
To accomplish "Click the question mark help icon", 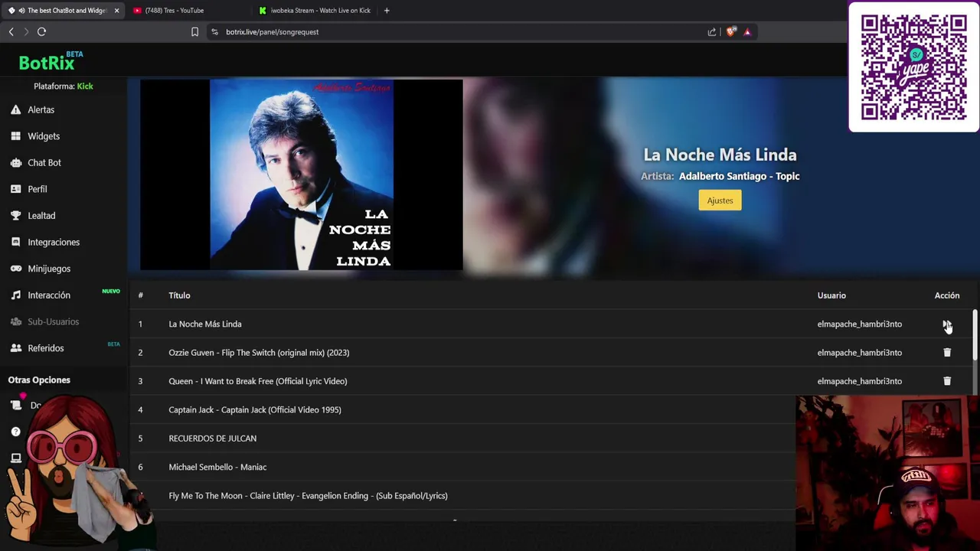I will point(15,432).
